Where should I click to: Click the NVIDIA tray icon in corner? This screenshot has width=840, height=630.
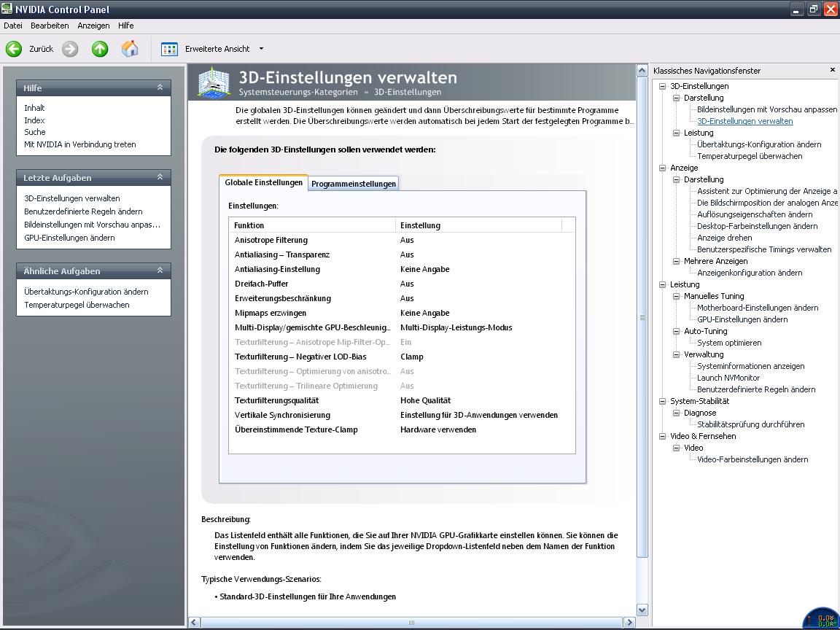point(821,619)
